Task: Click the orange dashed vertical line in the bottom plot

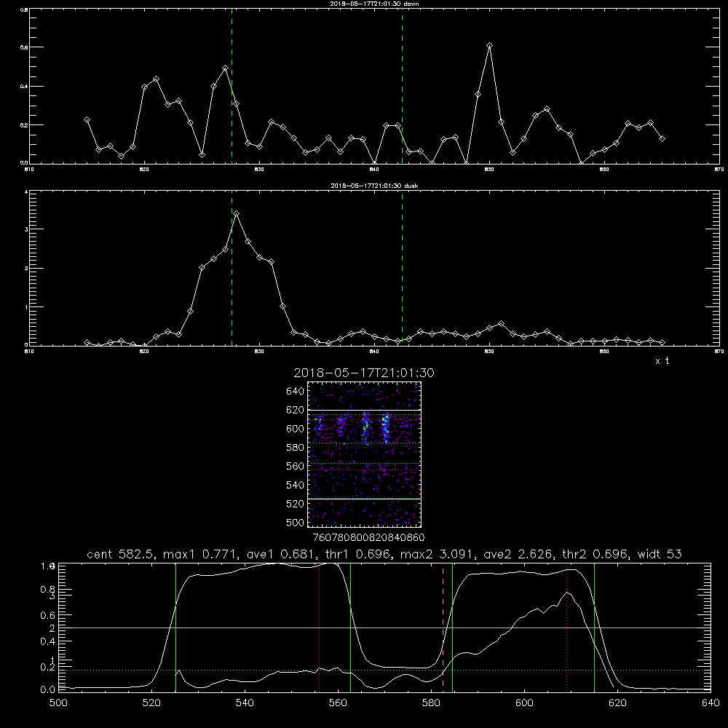Action: click(x=443, y=628)
